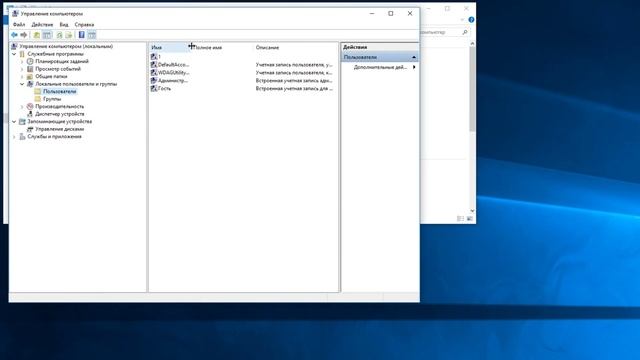Click the Гость user account icon

coord(154,88)
